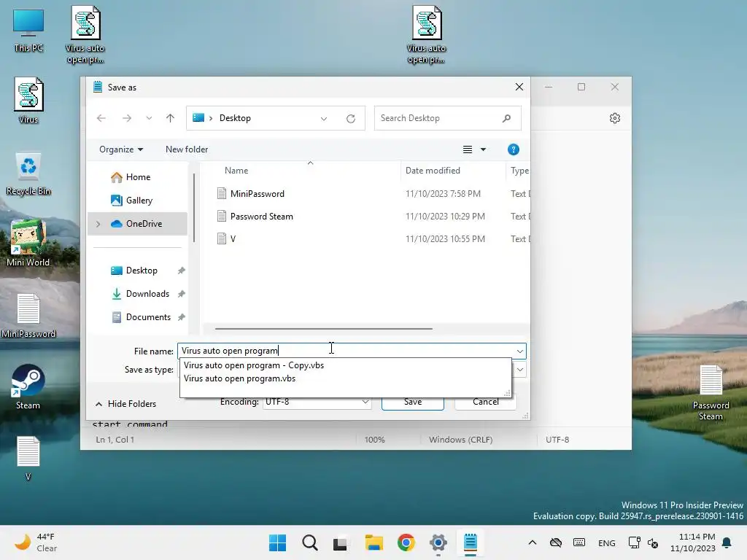Select the Recycle Bin desktop icon
Viewport: 747px width, 560px height.
coord(28,174)
